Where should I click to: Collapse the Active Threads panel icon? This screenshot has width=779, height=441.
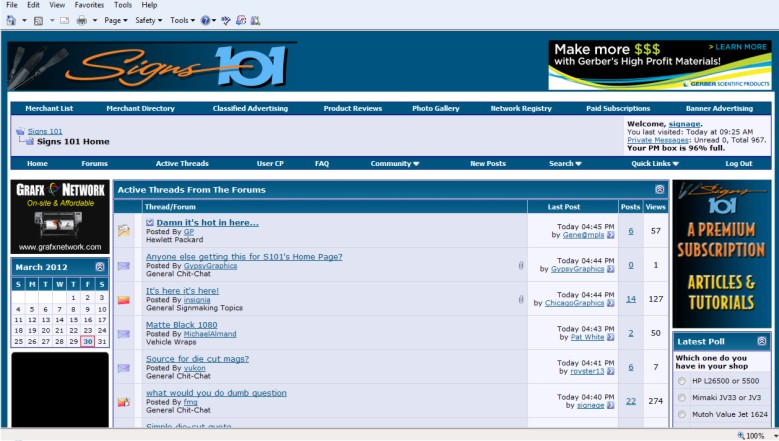point(659,189)
